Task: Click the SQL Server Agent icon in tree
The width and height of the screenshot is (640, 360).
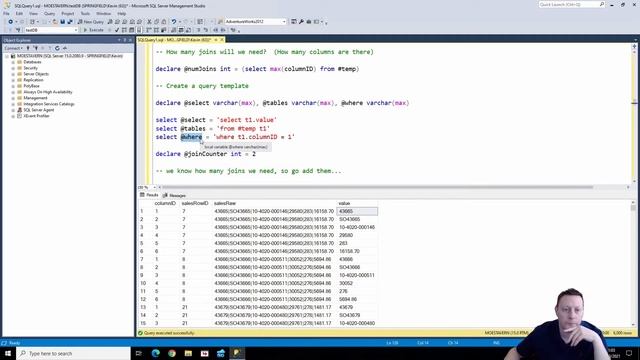Action: click(19, 110)
